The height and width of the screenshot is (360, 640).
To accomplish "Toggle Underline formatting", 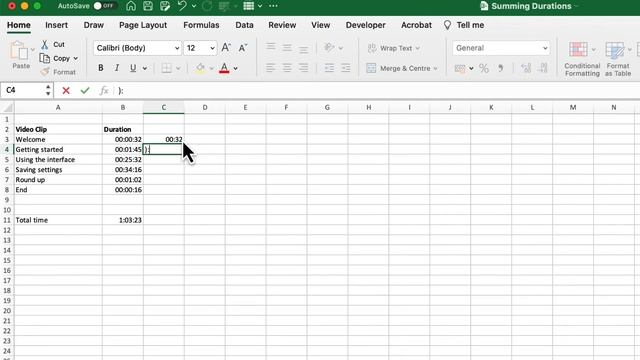I will [x=133, y=68].
